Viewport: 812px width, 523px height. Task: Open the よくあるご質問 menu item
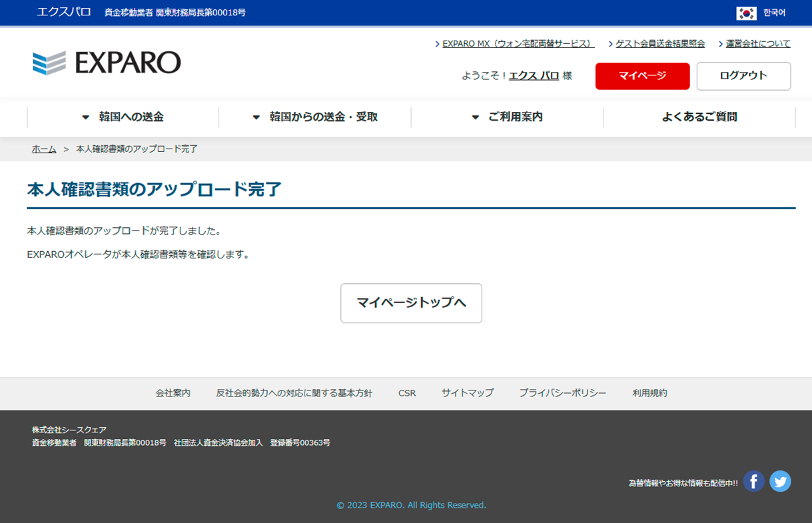click(x=699, y=117)
